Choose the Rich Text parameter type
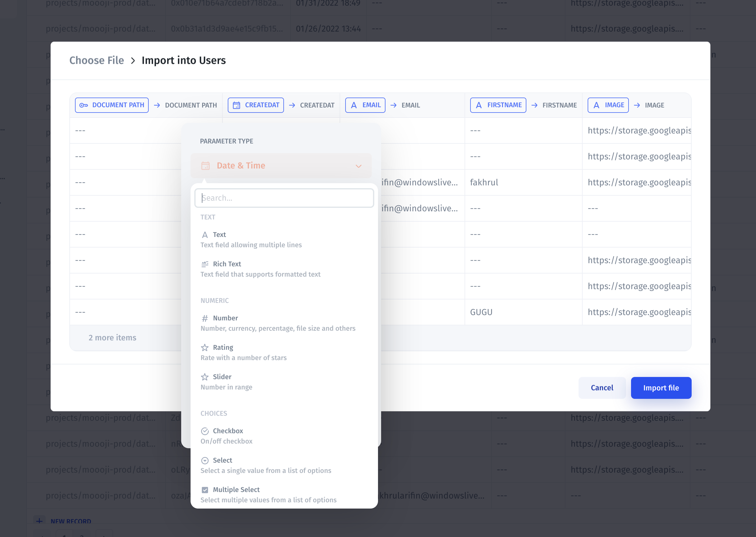The image size is (756, 537). 284,269
